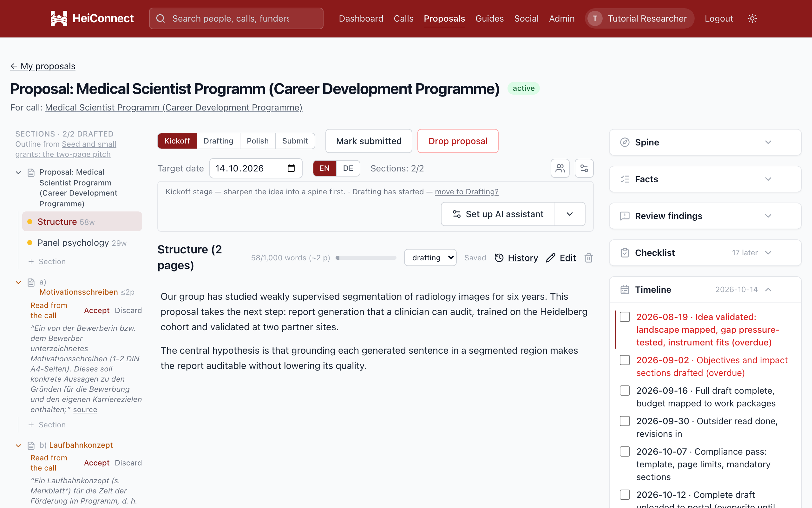This screenshot has width=812, height=508.
Task: Select the Drafting stage tab
Action: pyautogui.click(x=218, y=141)
